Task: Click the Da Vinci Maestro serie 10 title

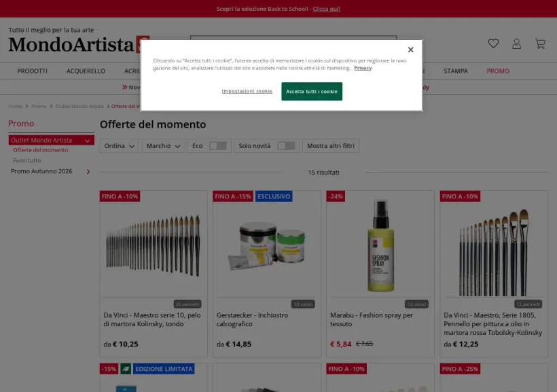Action: click(152, 319)
